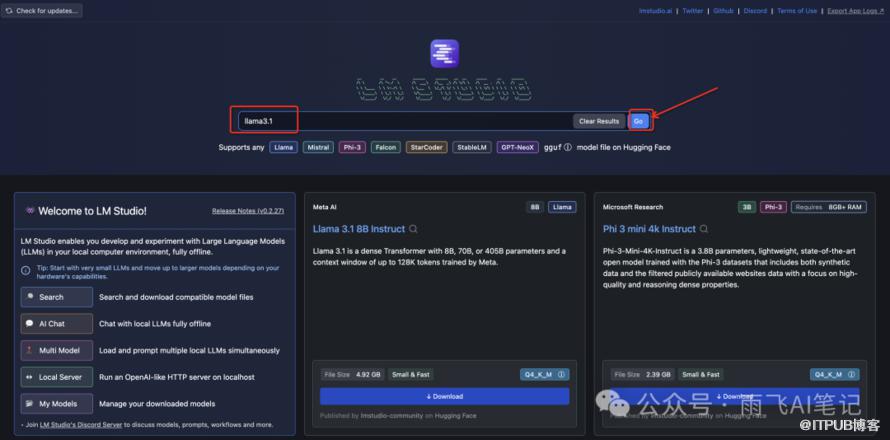Select the Falcon architecture tag
The height and width of the screenshot is (440, 890).
(x=385, y=147)
